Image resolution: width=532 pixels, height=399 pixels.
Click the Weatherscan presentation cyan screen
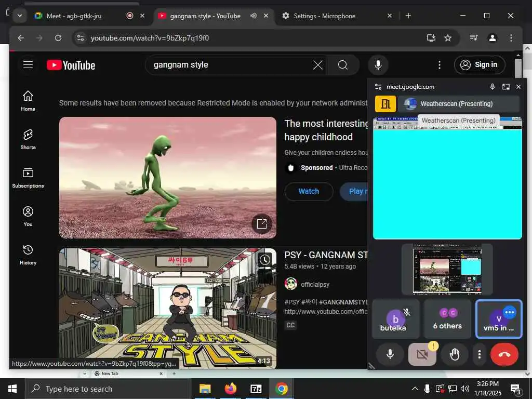(x=447, y=183)
